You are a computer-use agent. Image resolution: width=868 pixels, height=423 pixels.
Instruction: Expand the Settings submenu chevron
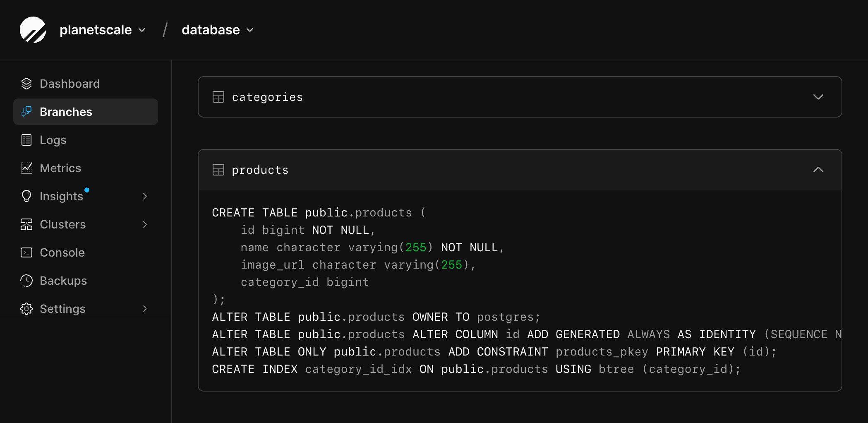click(145, 309)
